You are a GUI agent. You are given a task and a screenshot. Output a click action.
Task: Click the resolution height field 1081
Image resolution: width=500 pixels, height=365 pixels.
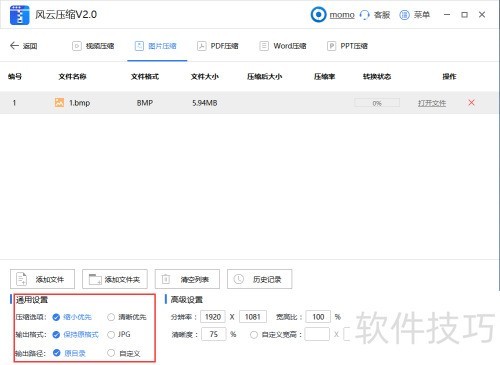[253, 317]
